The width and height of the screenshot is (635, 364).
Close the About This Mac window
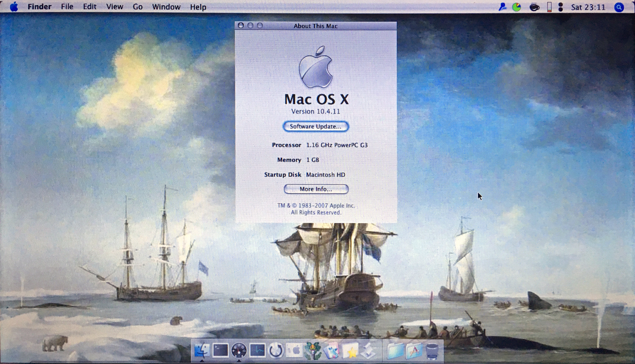tap(241, 25)
